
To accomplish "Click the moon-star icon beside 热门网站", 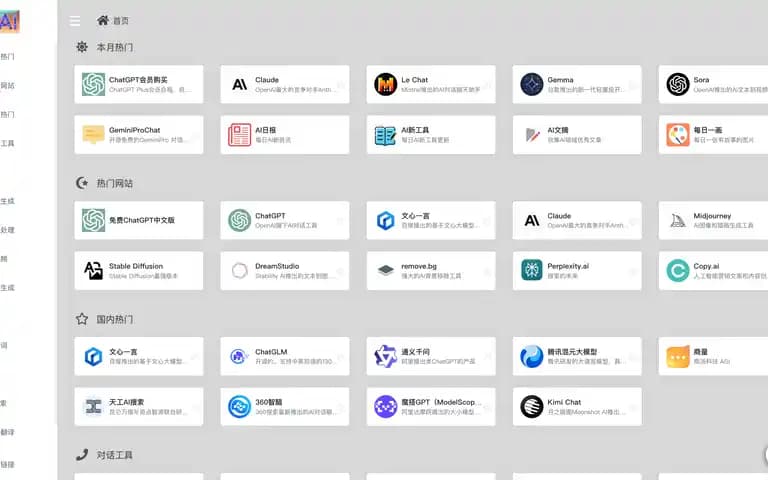I will (x=82, y=183).
